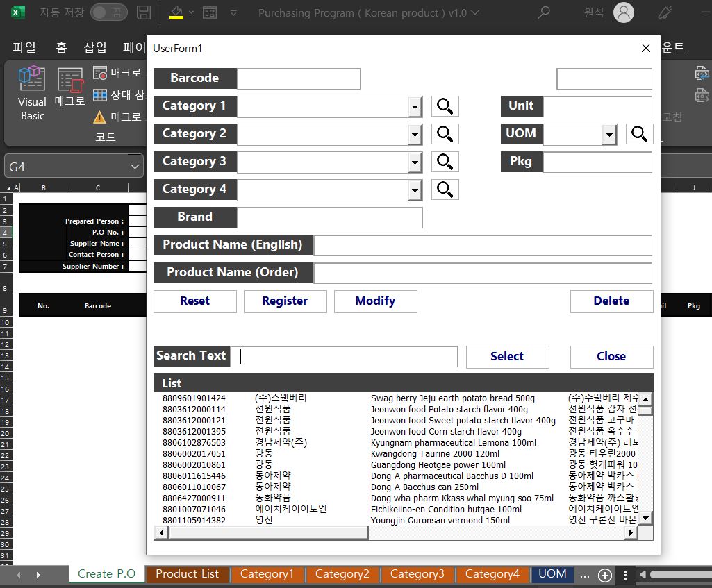Open the search magnifier in title bar
This screenshot has height=588, width=712.
click(x=543, y=12)
